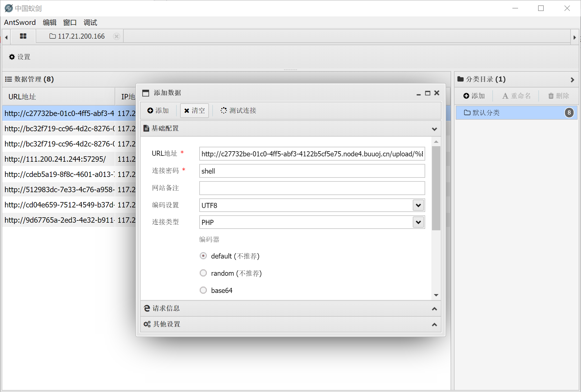Select the 默认分类 category
581x392 pixels.
pyautogui.click(x=517, y=113)
